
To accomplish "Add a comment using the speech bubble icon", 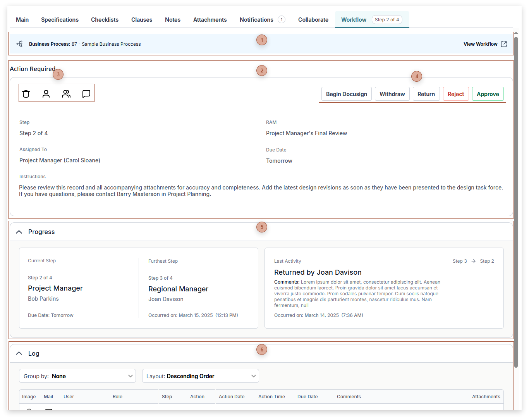I will (x=86, y=93).
